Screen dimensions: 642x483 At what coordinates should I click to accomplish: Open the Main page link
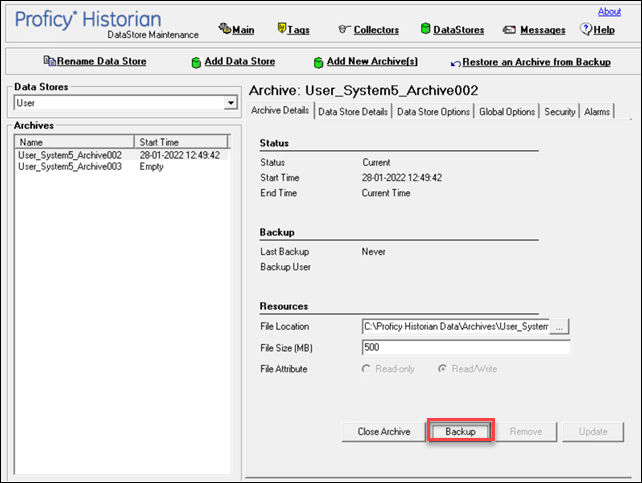(243, 30)
